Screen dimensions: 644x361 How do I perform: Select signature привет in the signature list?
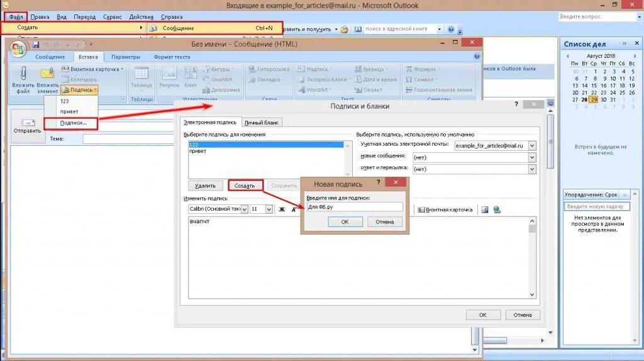[x=266, y=151]
